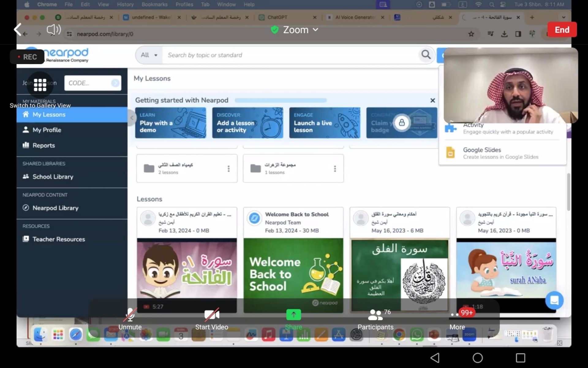Open School Library in sidebar
The height and width of the screenshot is (368, 588).
(72, 177)
